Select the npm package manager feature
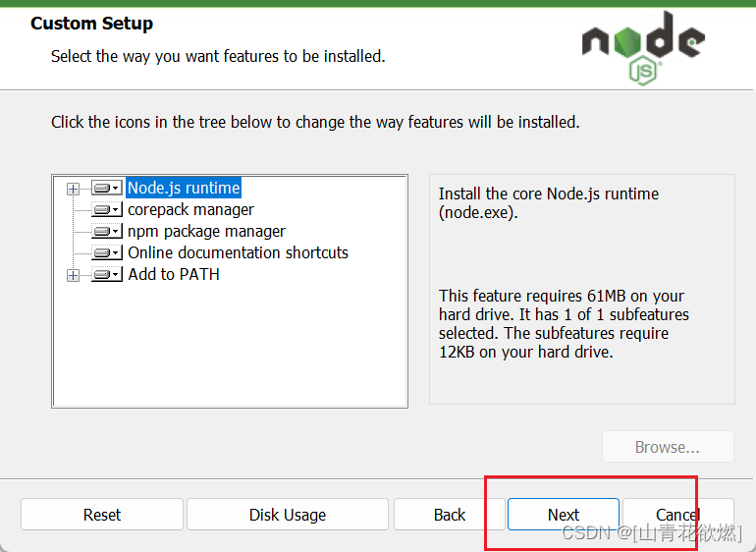756x552 pixels. 206,231
